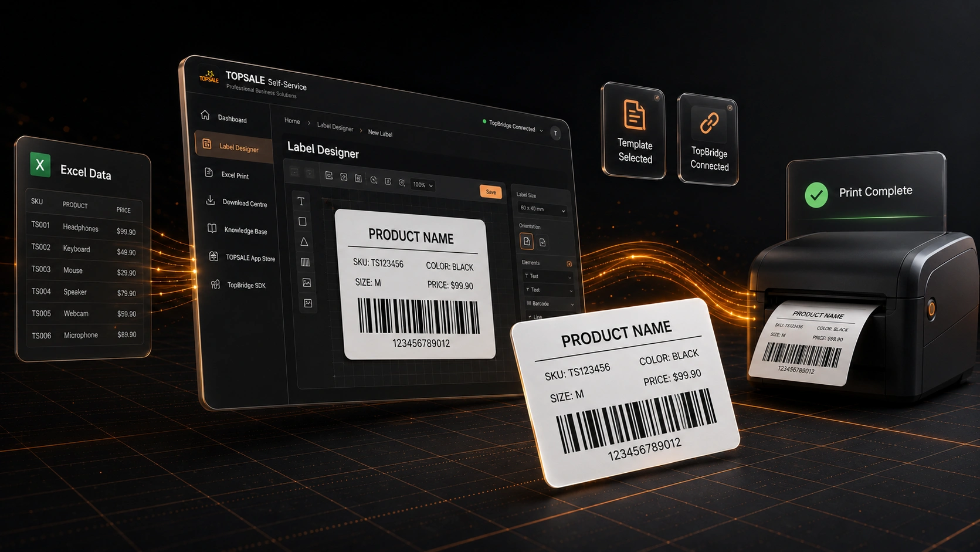Select the Triangle shape tool
The image size is (980, 552).
(x=304, y=242)
